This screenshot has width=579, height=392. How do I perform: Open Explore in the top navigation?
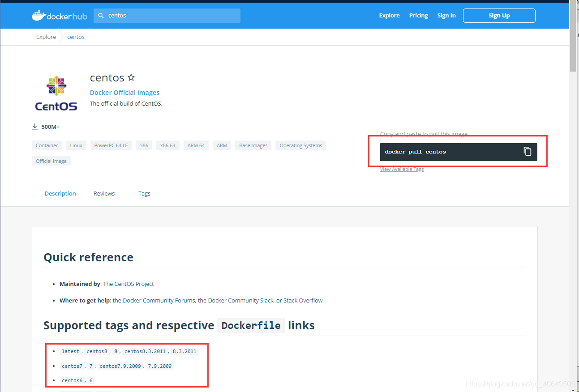(389, 15)
